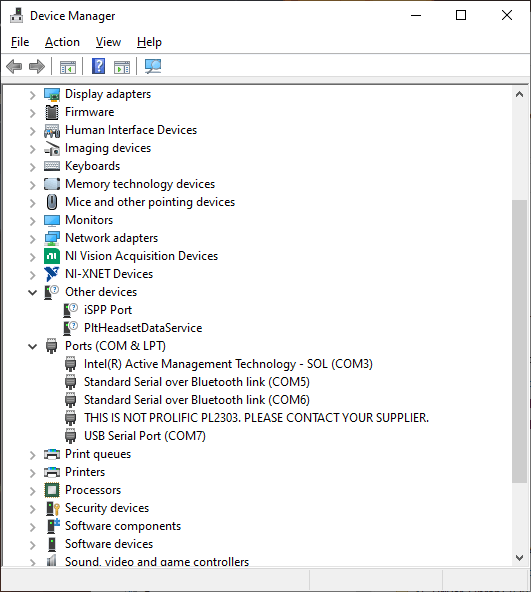Expand the Print queues node

point(33,455)
